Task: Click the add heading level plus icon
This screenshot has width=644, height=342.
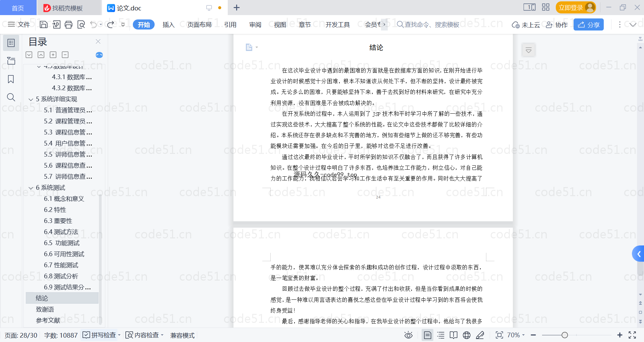Action: tap(53, 55)
